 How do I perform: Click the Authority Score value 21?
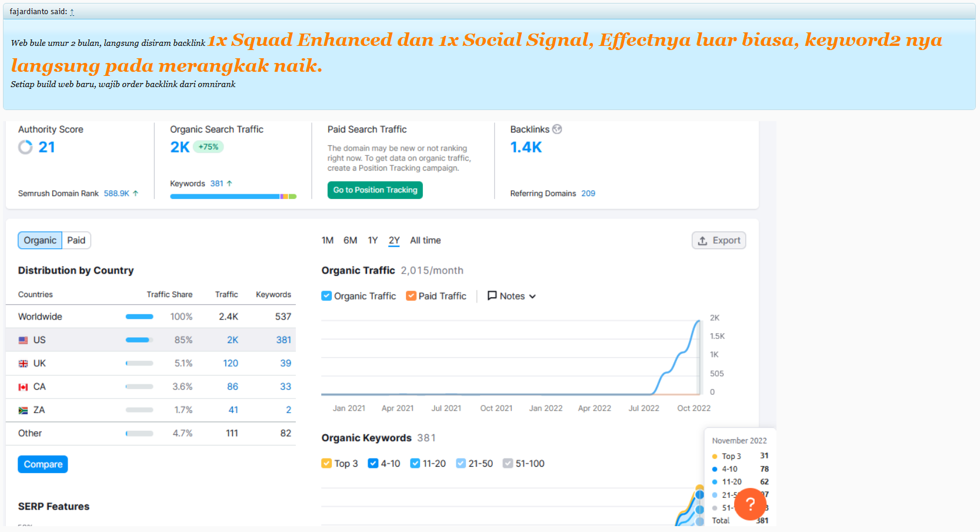click(46, 147)
